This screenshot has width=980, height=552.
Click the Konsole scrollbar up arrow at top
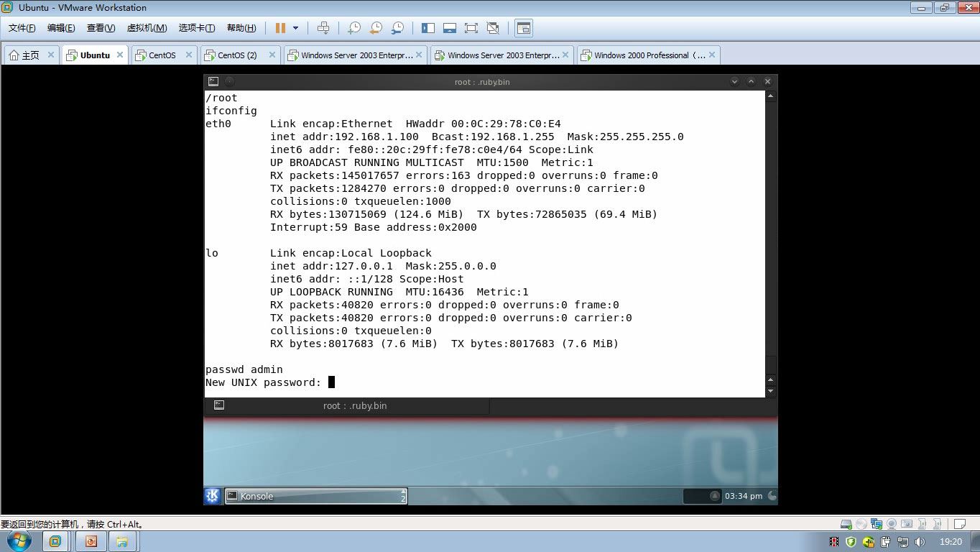pyautogui.click(x=771, y=96)
